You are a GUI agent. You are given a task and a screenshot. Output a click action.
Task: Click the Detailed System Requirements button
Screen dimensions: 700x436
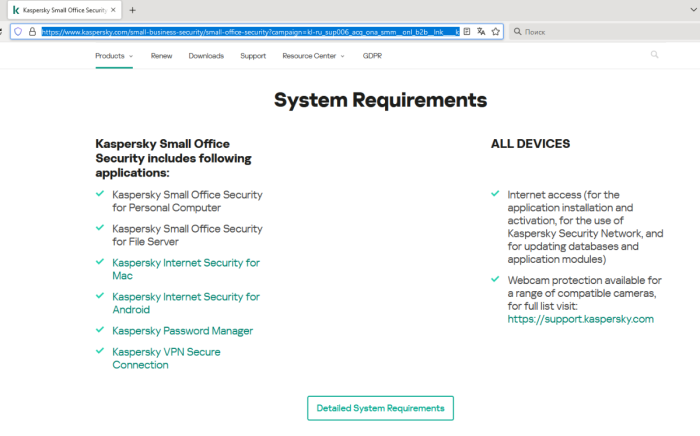(380, 408)
